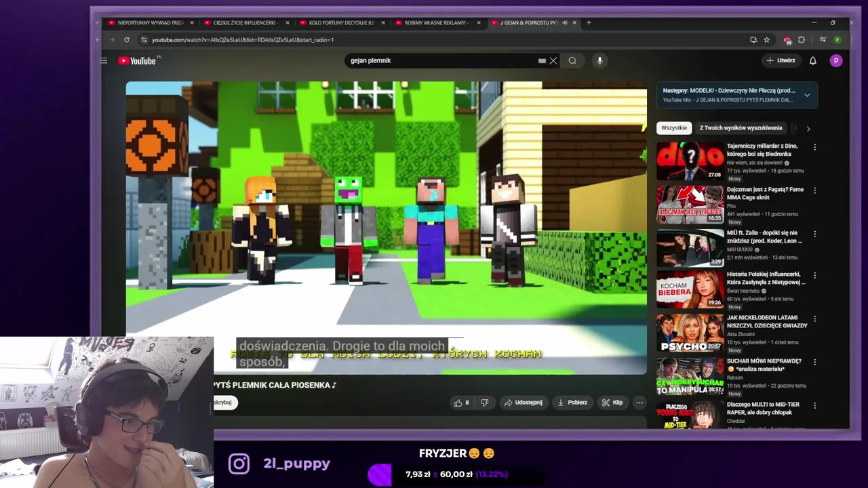Screen dimensions: 868x488
Task: Open the Nie wiem, ale się dowiem channel
Action: (755, 163)
